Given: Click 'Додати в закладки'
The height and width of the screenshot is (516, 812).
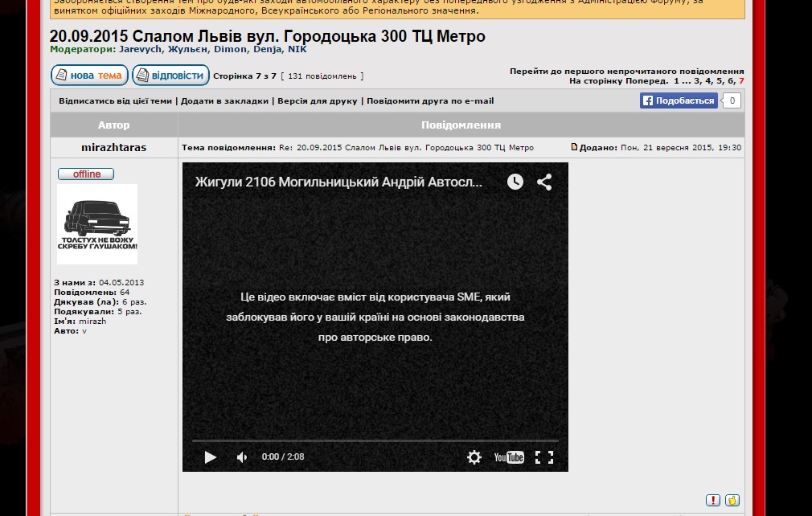Looking at the screenshot, I should click(224, 101).
